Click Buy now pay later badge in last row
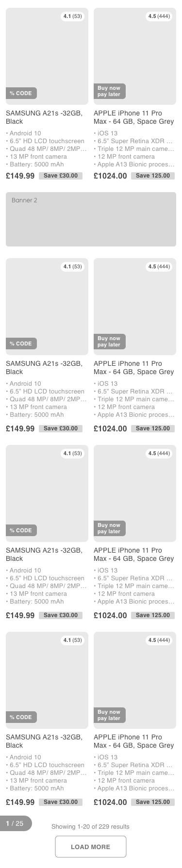Screen dimensions: 182x868 pyautogui.click(x=110, y=715)
